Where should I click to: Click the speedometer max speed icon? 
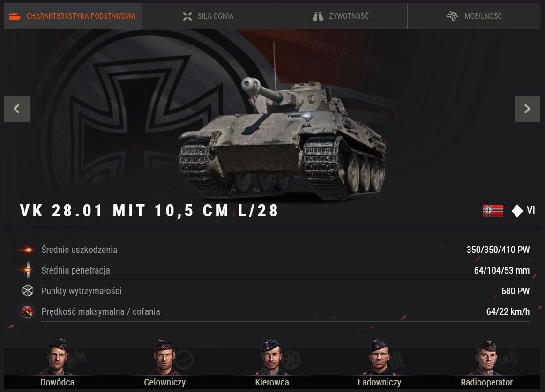coord(27,312)
